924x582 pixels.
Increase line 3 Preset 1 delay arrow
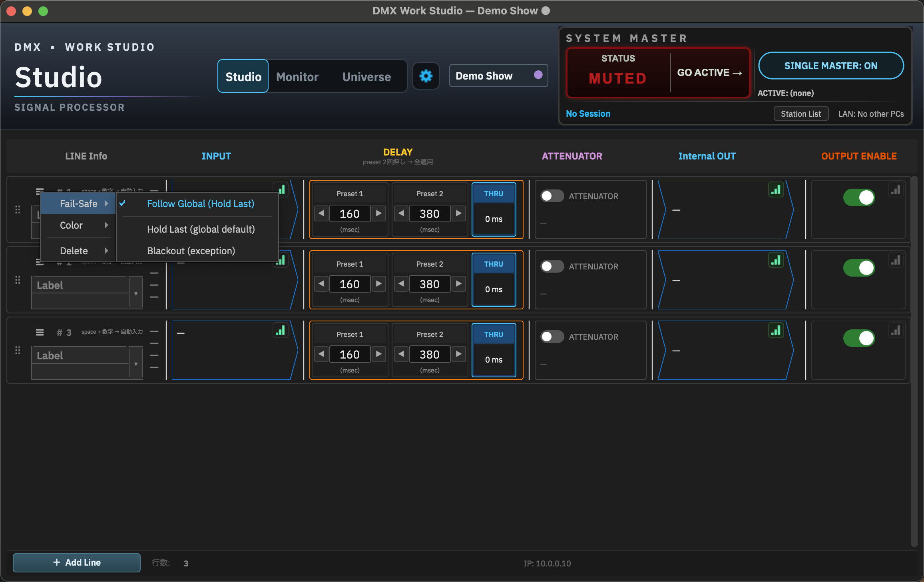[379, 354]
